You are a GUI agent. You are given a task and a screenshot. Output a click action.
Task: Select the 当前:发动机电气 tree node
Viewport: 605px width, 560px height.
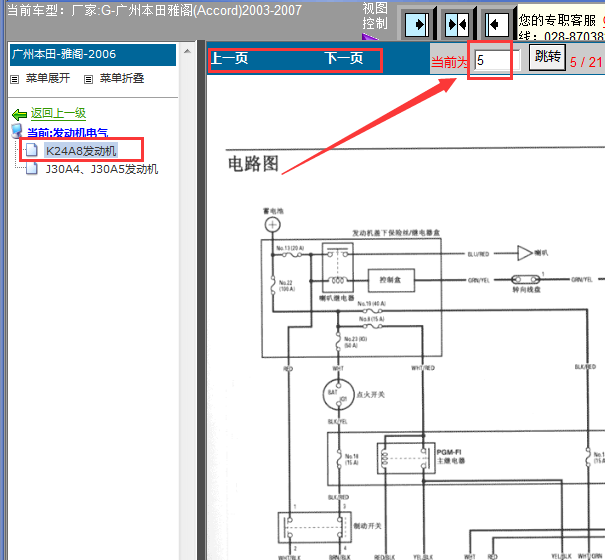point(68,132)
